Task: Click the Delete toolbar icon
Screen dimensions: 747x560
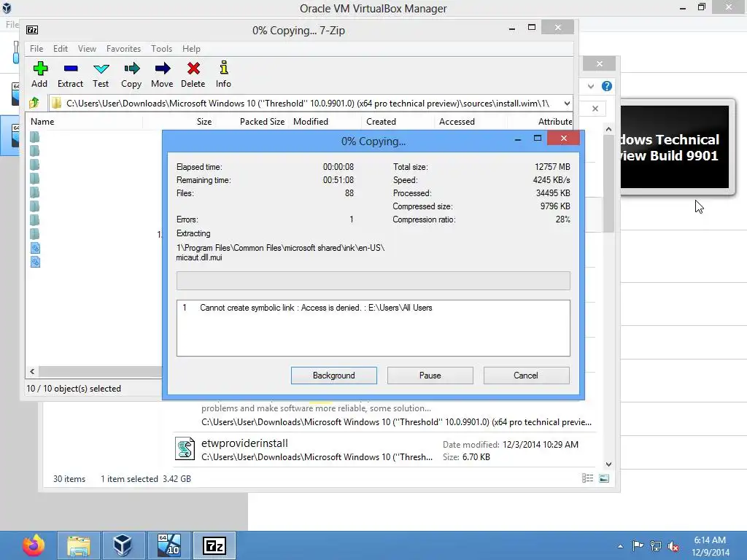Action: [x=193, y=69]
